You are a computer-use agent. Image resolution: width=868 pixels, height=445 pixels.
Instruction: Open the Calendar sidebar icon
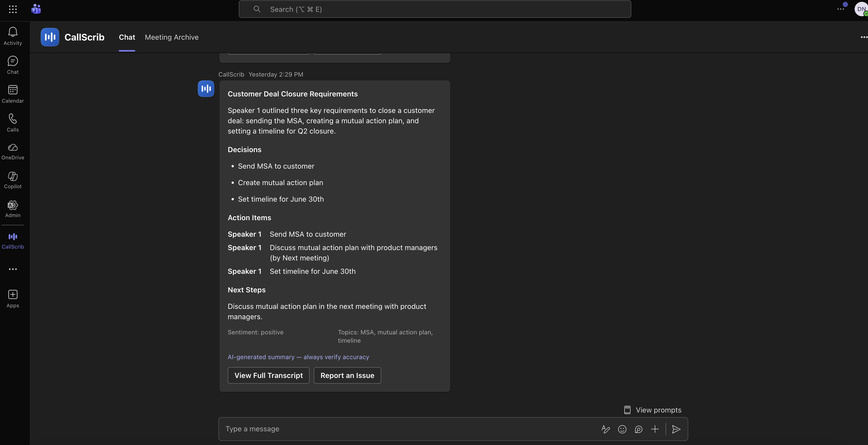coord(13,94)
